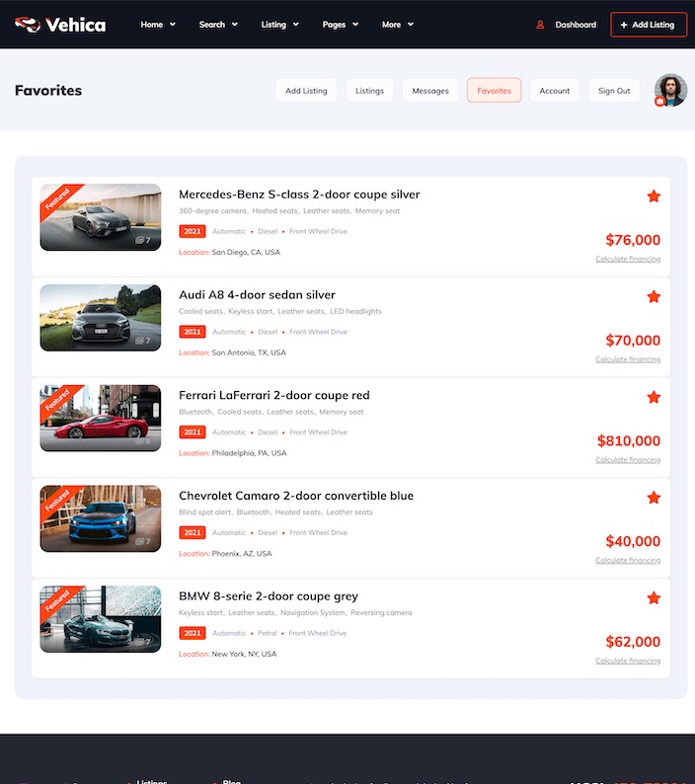Image resolution: width=695 pixels, height=784 pixels.
Task: Click the Dashboard user icon
Action: tap(540, 25)
